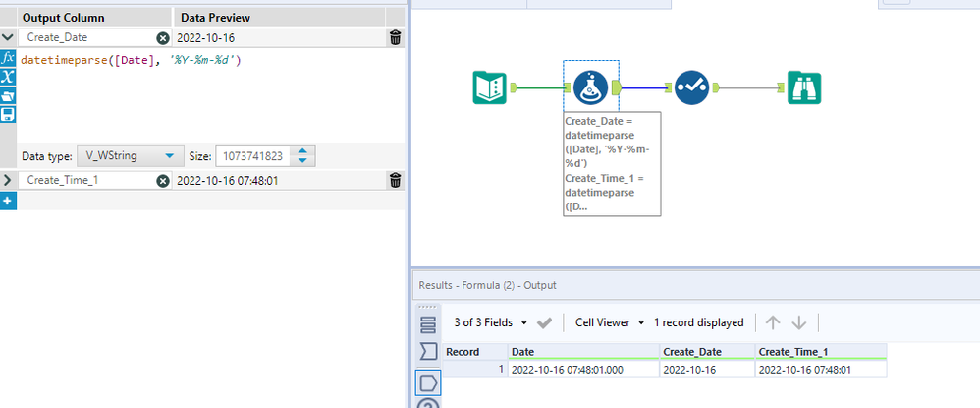
Task: Decrease the Size value with down arrow
Action: pos(302,161)
